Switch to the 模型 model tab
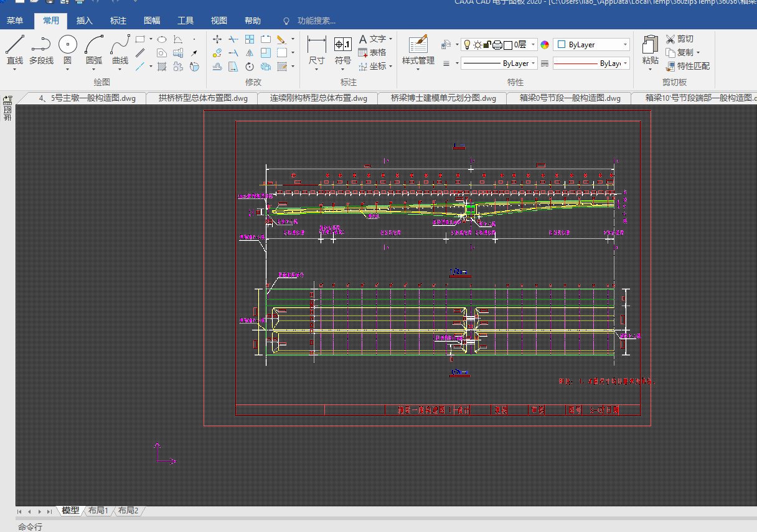Screen dimensions: 757x532 point(70,511)
